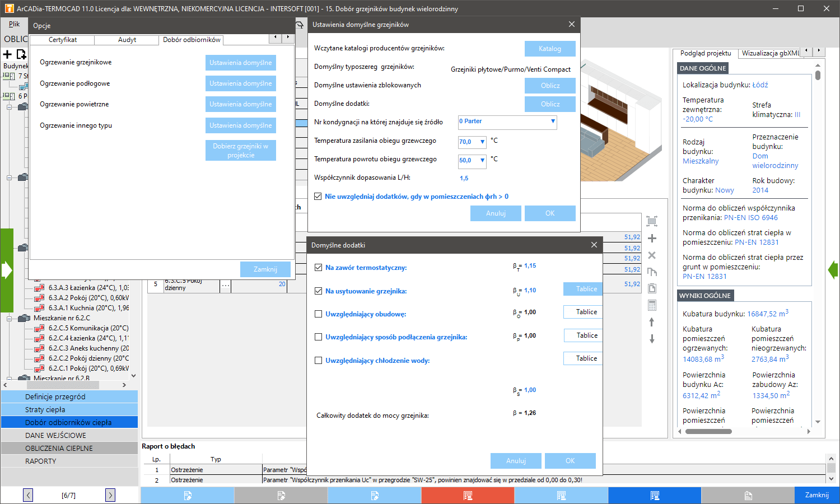
Task: Click the calculator grid icon on the vertical toolbar
Action: tap(652, 306)
